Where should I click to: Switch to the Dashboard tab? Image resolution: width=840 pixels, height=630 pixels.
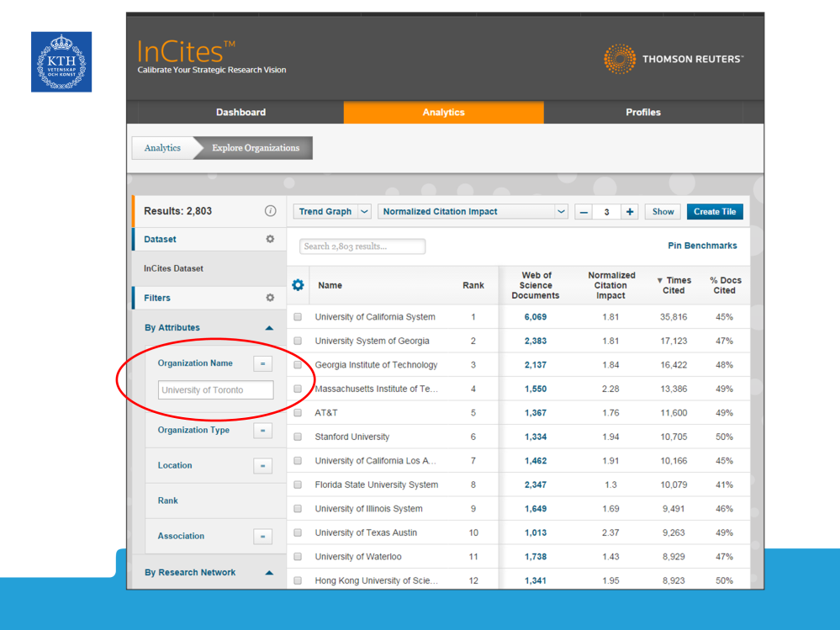240,112
